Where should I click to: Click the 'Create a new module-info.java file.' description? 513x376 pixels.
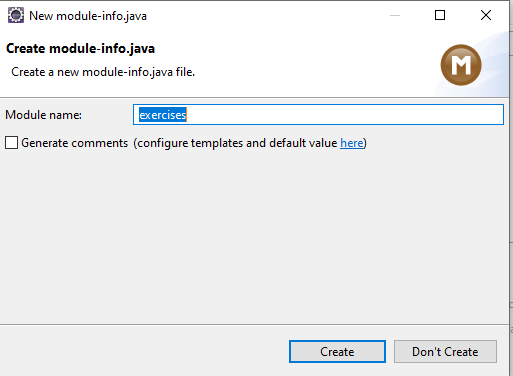(x=103, y=72)
